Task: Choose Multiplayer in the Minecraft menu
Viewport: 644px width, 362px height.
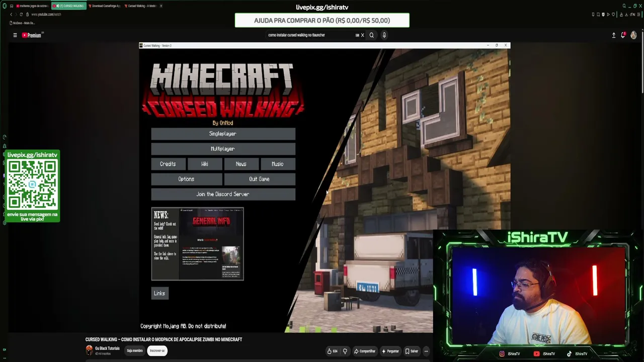Action: coord(223,149)
